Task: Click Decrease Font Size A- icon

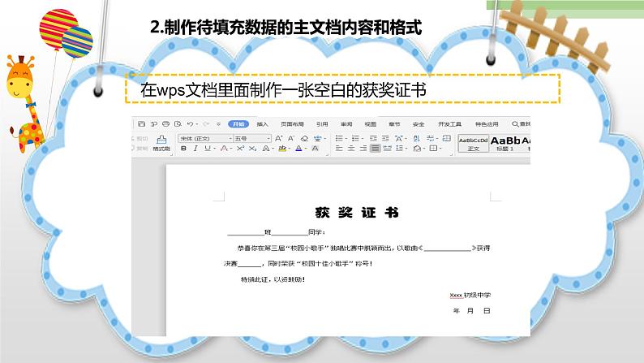Action: click(x=291, y=139)
